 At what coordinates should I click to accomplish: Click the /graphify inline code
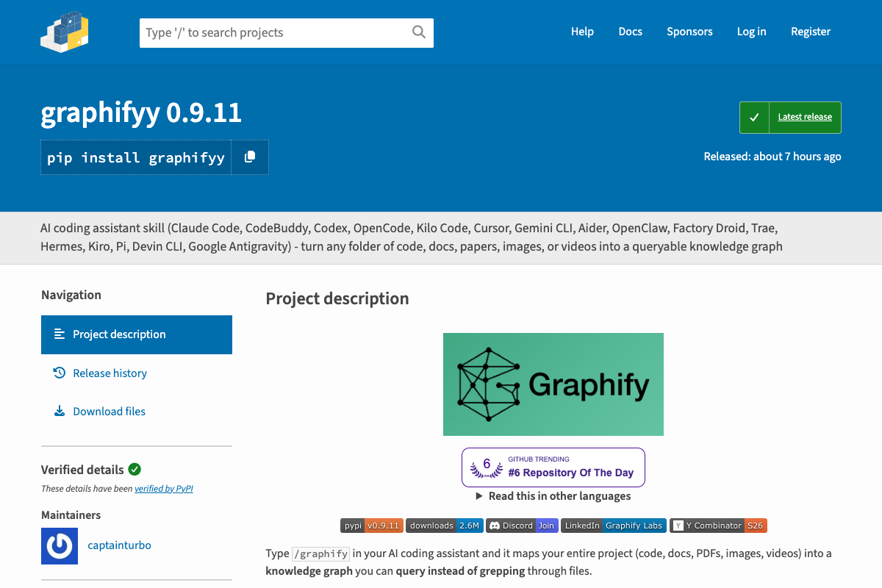(321, 553)
